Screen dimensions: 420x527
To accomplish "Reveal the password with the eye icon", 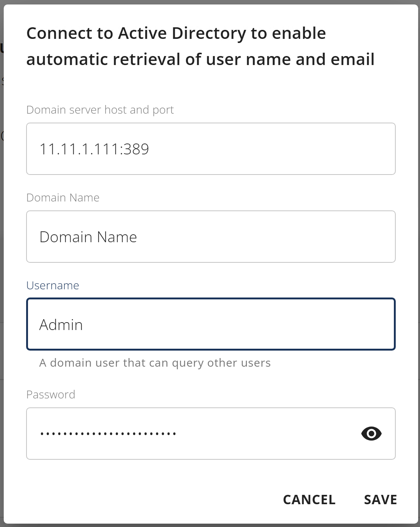I will tap(371, 434).
